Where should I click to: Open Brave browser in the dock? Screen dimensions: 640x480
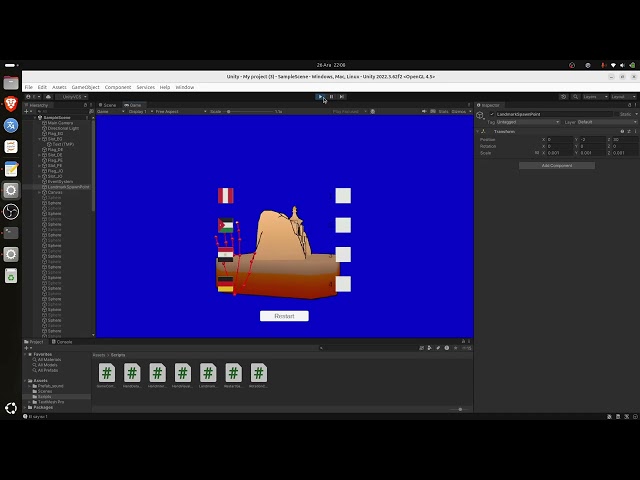tap(11, 104)
